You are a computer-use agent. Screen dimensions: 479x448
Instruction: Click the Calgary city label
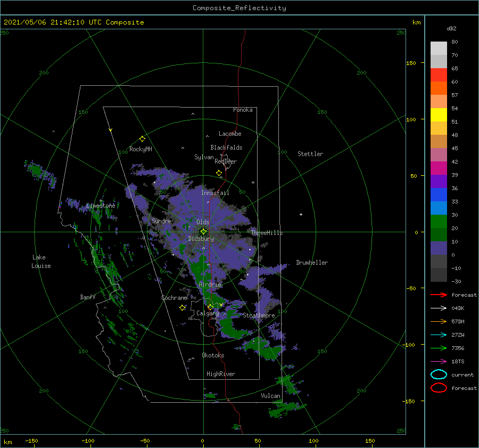pos(208,313)
